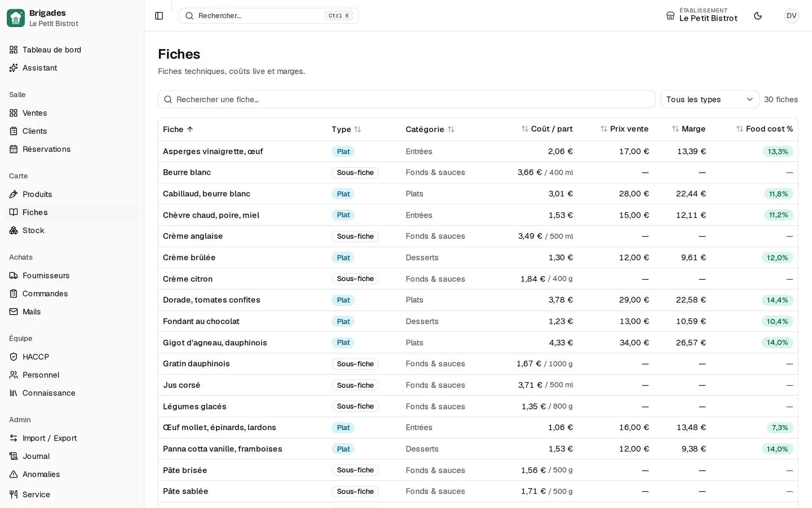The image size is (812, 508).
Task: Click the Stock boxes icon
Action: [14, 230]
